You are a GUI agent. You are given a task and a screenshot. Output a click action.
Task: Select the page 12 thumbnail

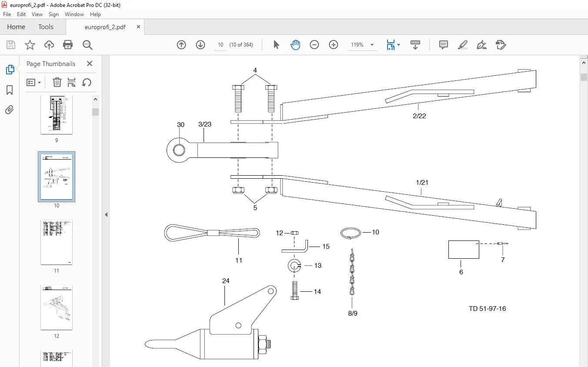[x=57, y=307]
